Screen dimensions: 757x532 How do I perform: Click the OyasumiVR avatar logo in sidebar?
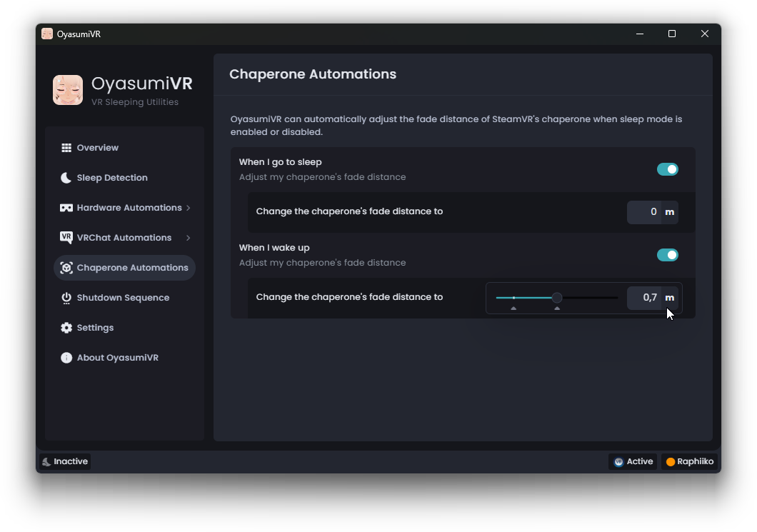[x=68, y=90]
